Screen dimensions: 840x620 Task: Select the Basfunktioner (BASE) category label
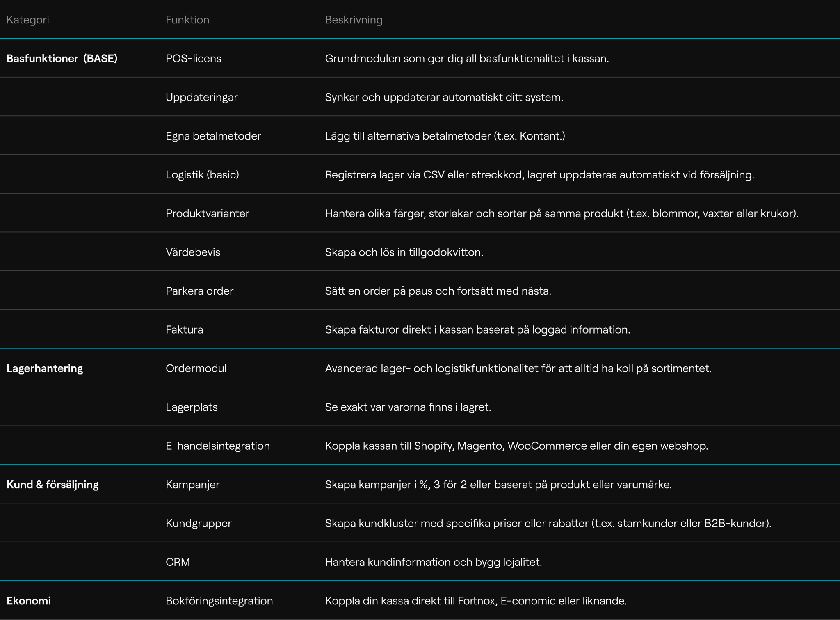(x=62, y=58)
